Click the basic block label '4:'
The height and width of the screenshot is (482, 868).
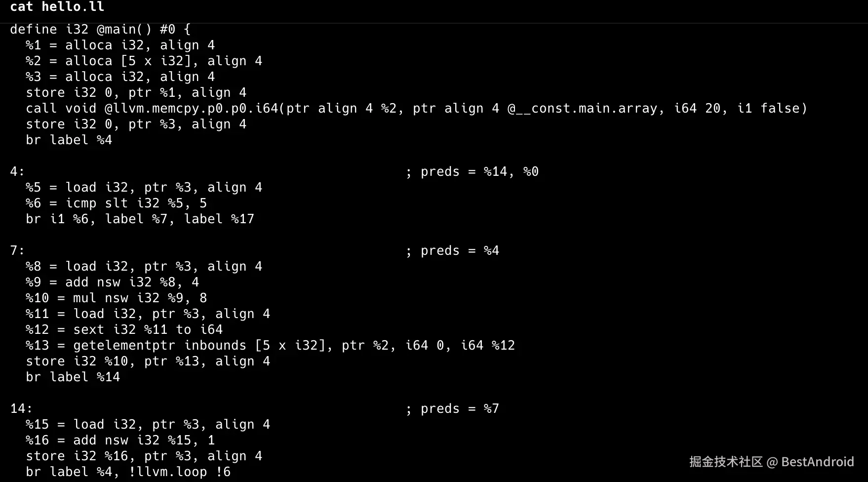[17, 172]
